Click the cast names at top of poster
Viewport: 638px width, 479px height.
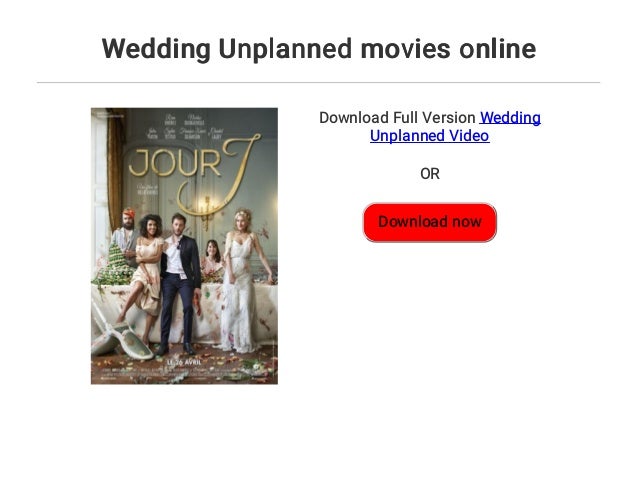coord(186,126)
